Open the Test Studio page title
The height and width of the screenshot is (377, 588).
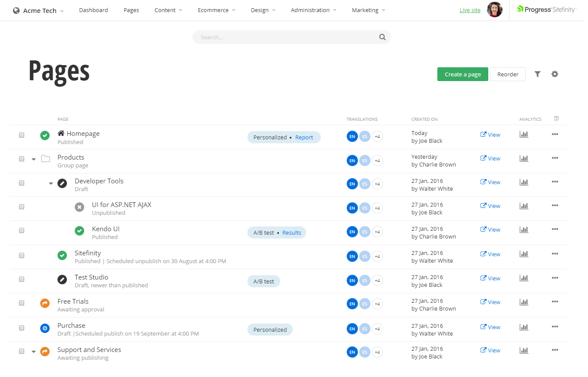click(x=92, y=277)
